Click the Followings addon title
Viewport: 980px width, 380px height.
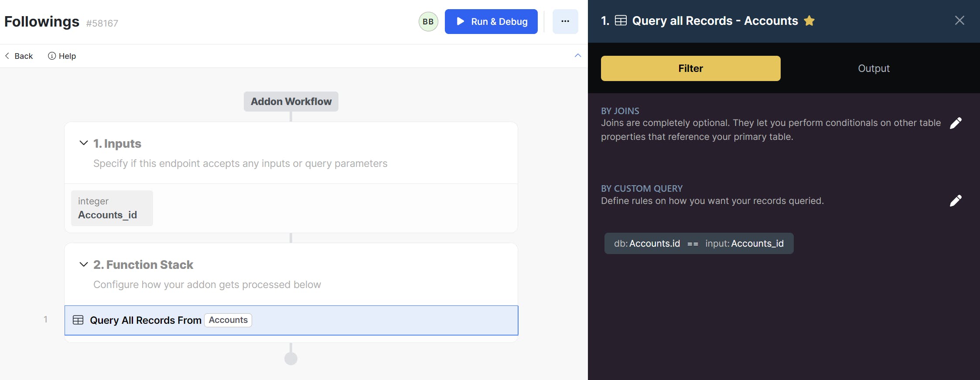42,21
